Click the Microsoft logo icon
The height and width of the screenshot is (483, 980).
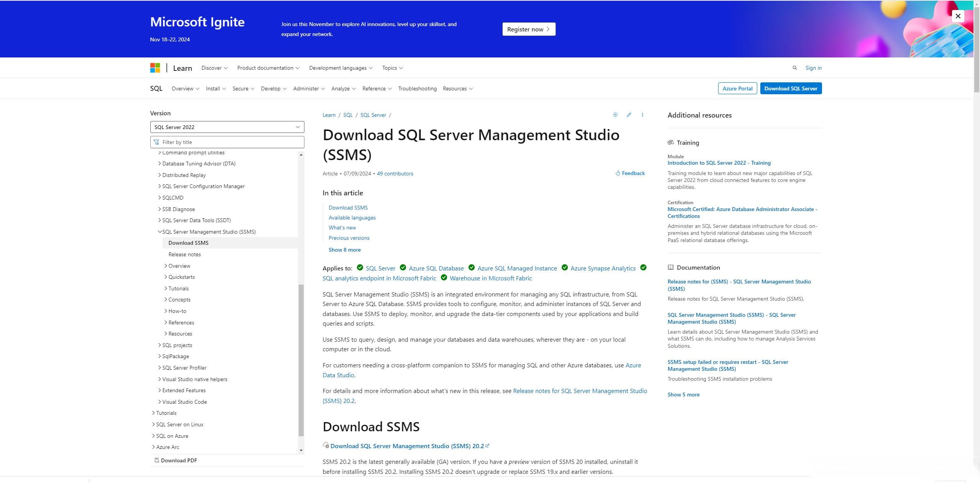[x=155, y=68]
